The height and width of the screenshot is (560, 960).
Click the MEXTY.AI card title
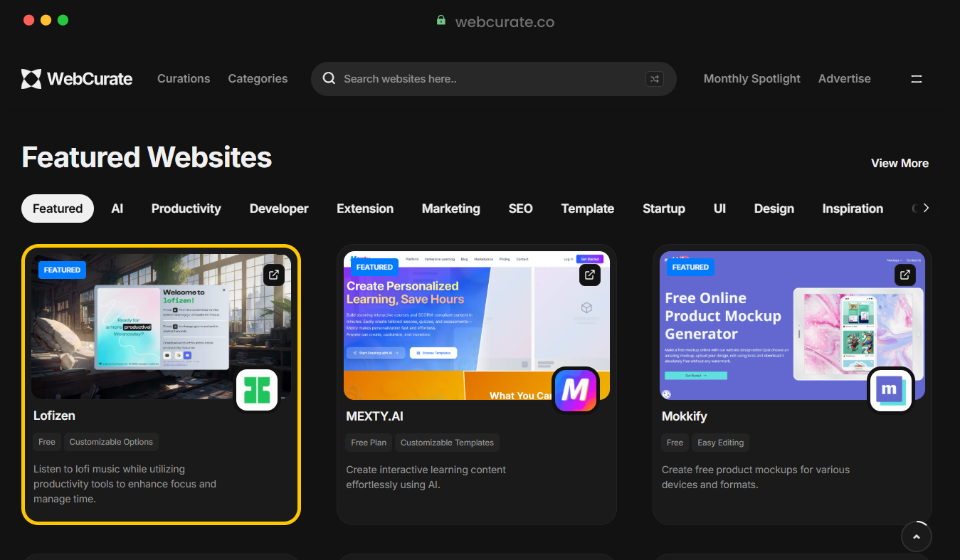[374, 416]
